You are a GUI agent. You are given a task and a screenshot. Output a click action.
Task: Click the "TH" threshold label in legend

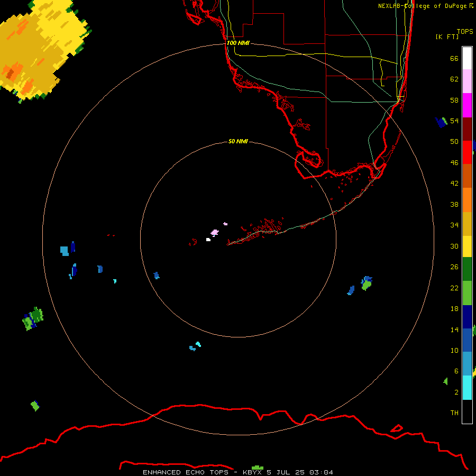pyautogui.click(x=454, y=413)
